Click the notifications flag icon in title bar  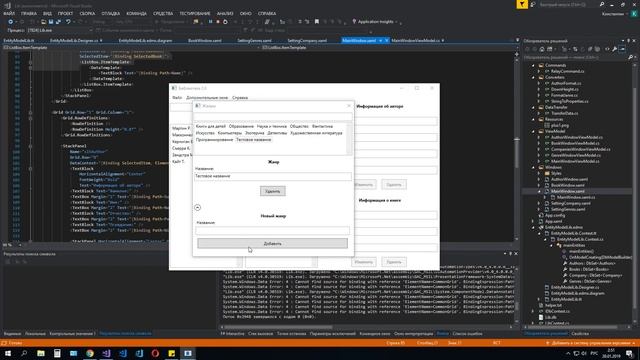click(522, 4)
